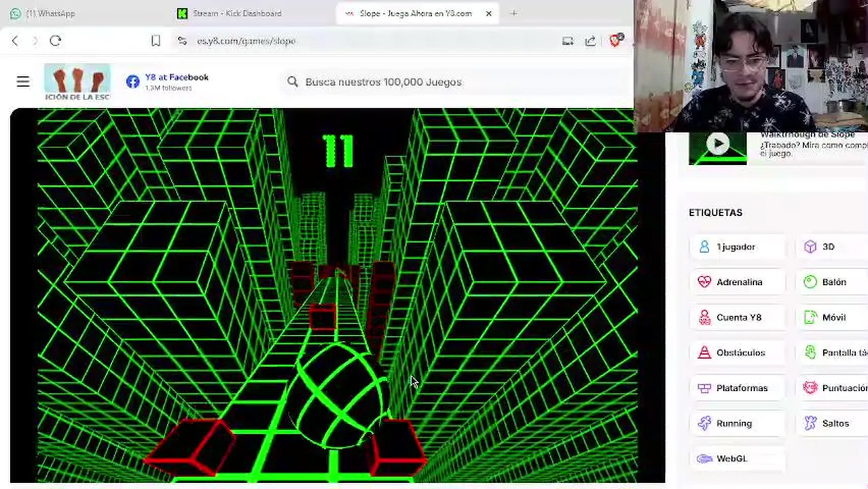Open the Running tag
Viewport: 868px width, 489px height.
737,423
